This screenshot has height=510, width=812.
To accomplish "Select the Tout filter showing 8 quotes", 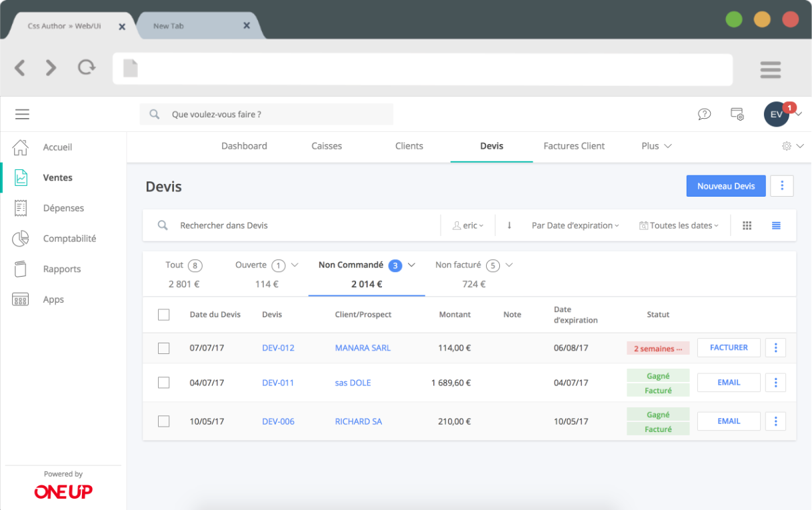I will pyautogui.click(x=183, y=274).
